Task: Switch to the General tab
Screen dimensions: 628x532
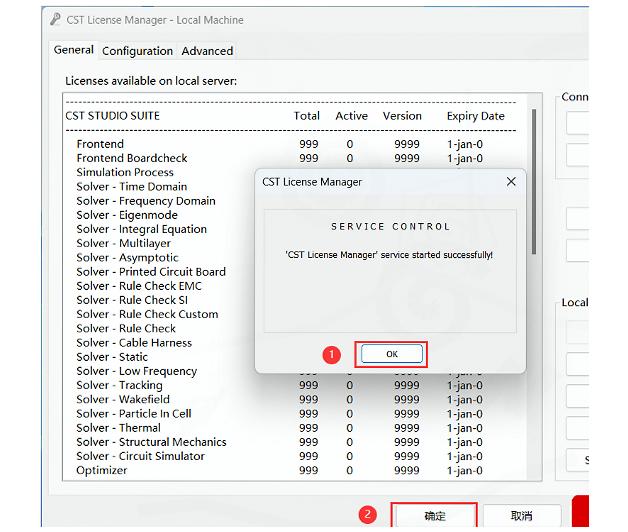Action: (x=73, y=50)
